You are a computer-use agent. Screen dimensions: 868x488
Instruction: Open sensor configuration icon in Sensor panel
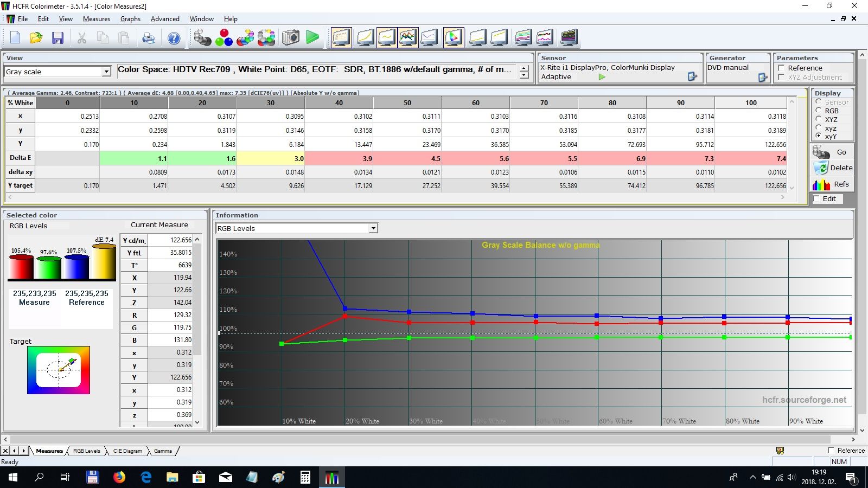click(x=692, y=76)
